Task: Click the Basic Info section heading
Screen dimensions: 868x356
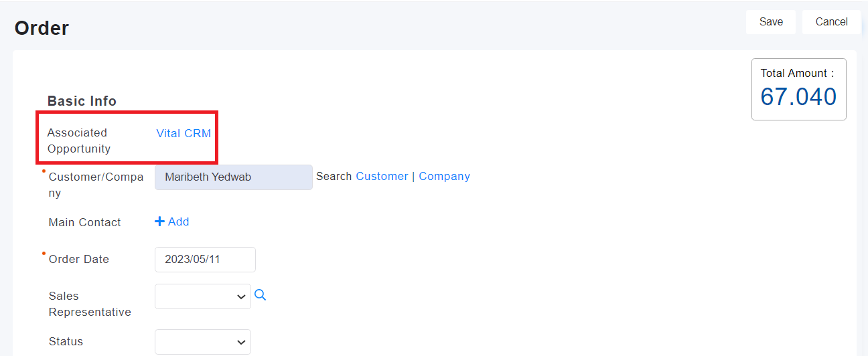Action: pyautogui.click(x=82, y=101)
